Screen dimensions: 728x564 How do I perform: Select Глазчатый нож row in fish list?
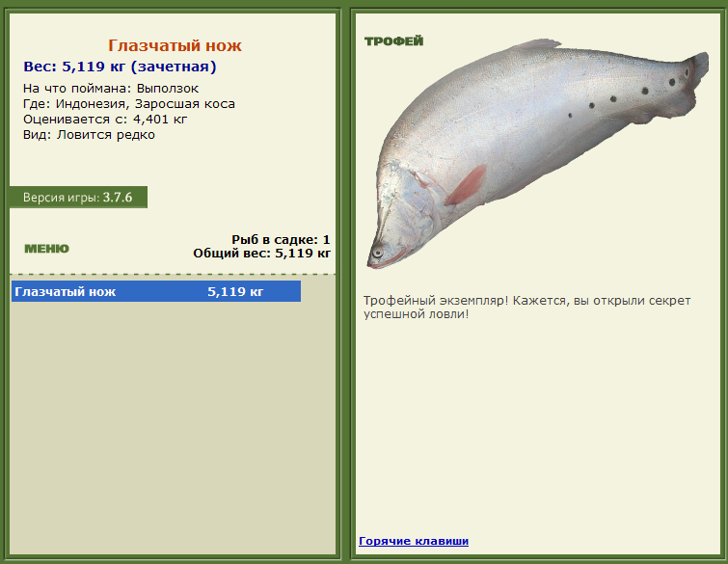point(156,291)
